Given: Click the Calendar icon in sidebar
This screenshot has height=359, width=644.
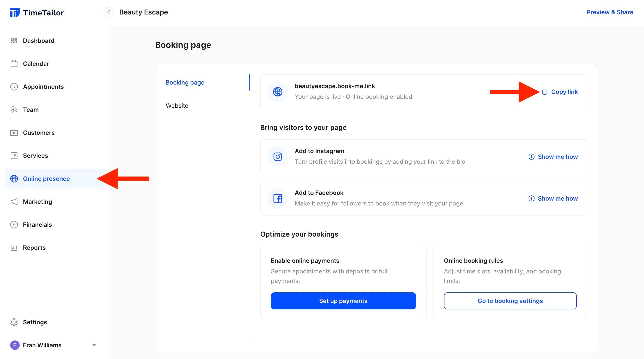Looking at the screenshot, I should tap(14, 64).
